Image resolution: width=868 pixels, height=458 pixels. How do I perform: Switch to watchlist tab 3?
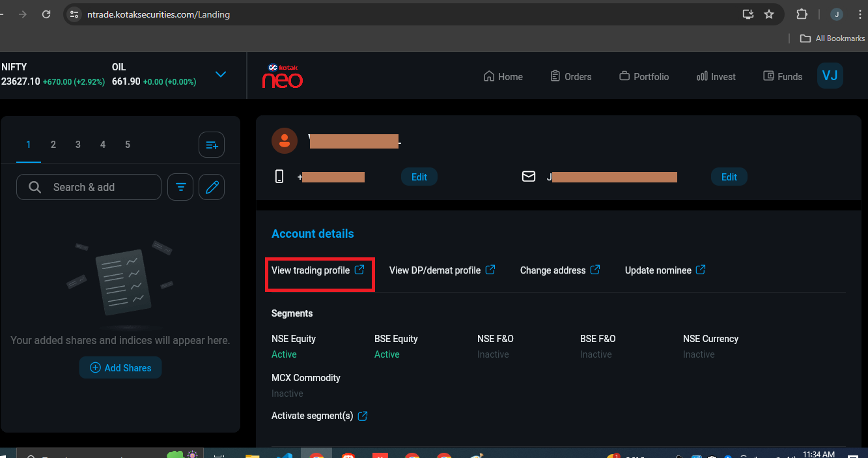[x=78, y=145]
